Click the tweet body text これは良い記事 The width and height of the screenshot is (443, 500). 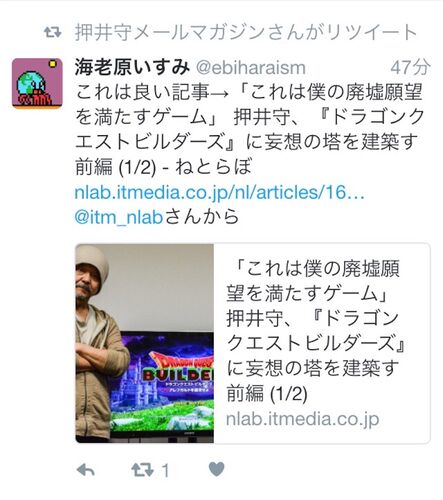142,92
